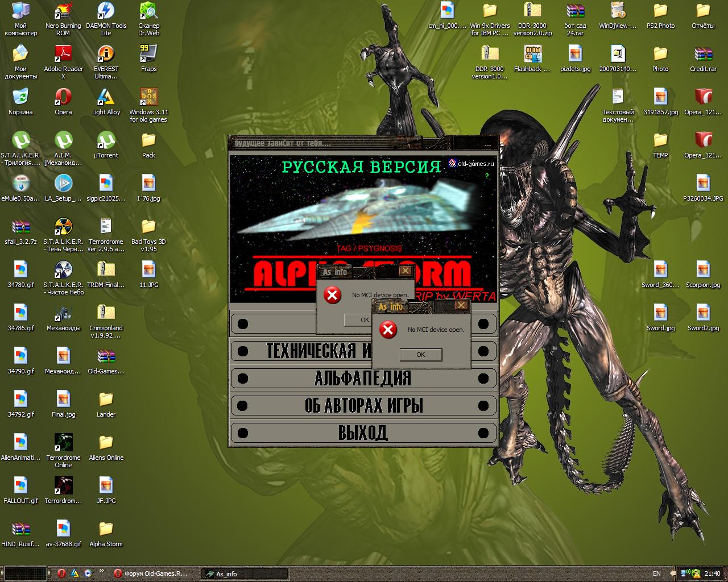Click the EN language indicator
This screenshot has width=728, height=582.
[657, 573]
